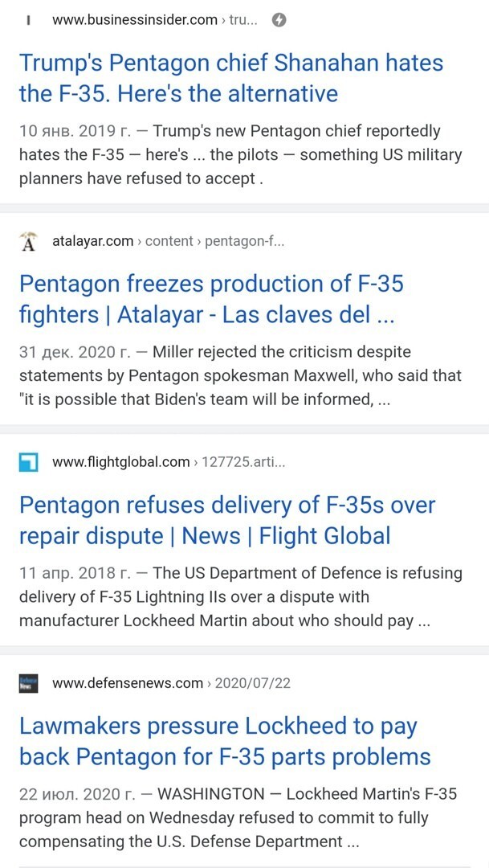The height and width of the screenshot is (868, 489).
Task: Open 'Pentagon freezes production of F-35 fighters' result
Action: (x=211, y=300)
